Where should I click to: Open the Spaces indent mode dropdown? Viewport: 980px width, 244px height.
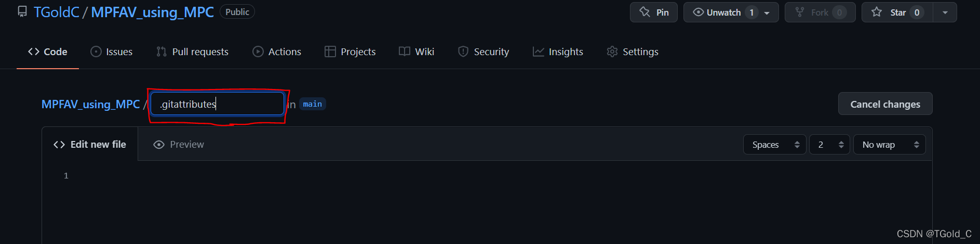coord(775,145)
